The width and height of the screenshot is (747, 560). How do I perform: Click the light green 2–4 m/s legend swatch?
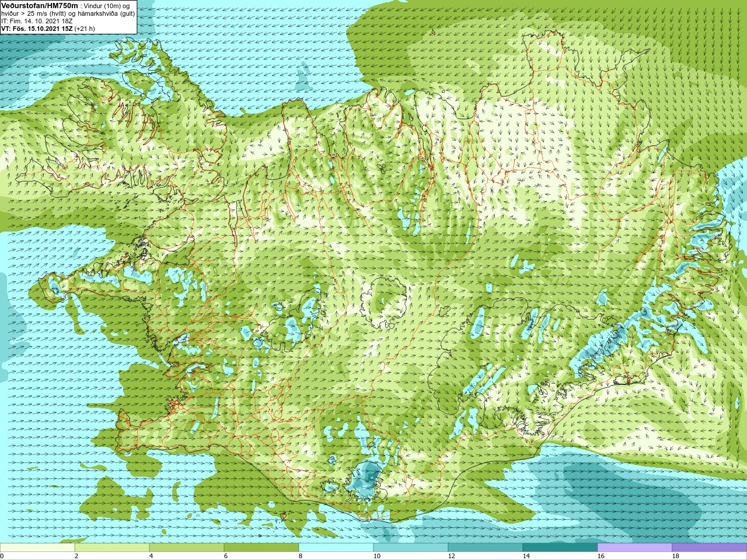pos(112,548)
